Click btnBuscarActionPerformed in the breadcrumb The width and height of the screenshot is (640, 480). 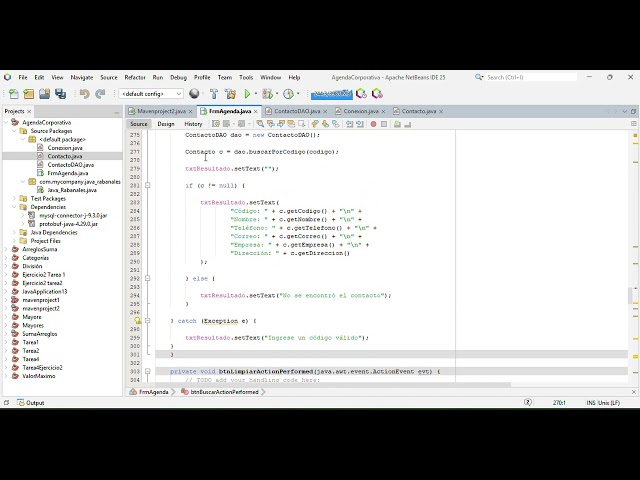tap(224, 392)
